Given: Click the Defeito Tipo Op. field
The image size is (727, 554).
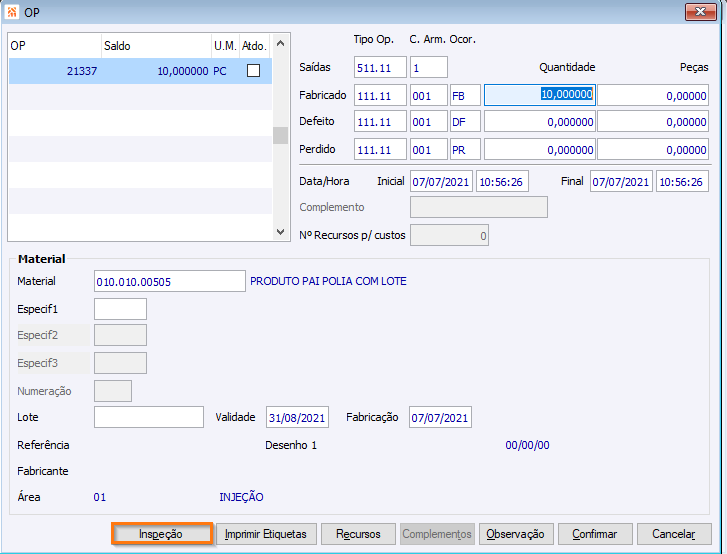Looking at the screenshot, I should 380,122.
